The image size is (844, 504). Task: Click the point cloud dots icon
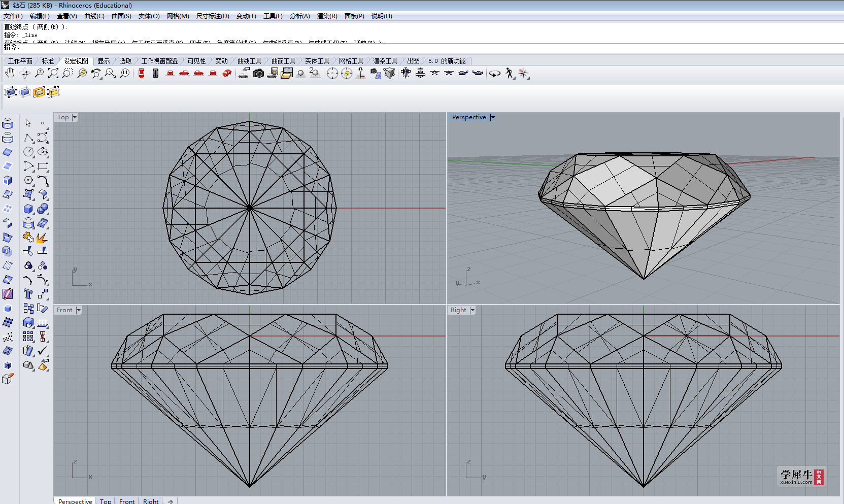point(8,337)
